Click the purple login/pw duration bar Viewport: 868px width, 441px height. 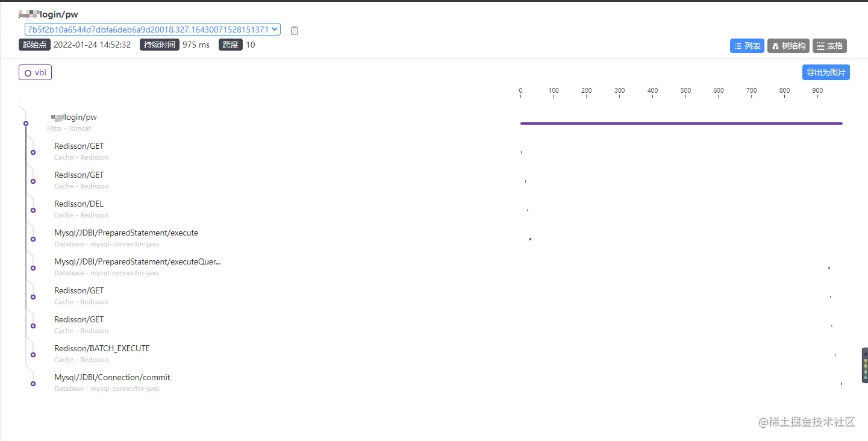681,124
